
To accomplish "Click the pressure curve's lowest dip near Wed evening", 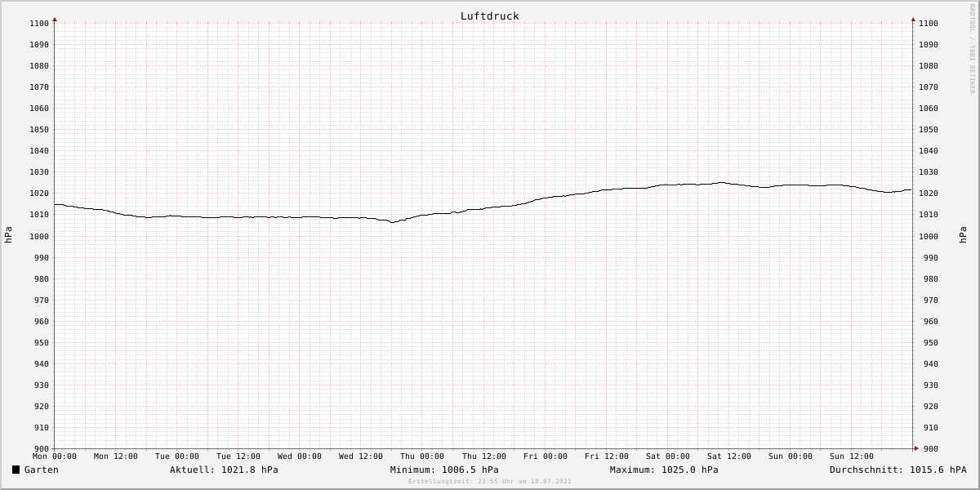I will [392, 222].
